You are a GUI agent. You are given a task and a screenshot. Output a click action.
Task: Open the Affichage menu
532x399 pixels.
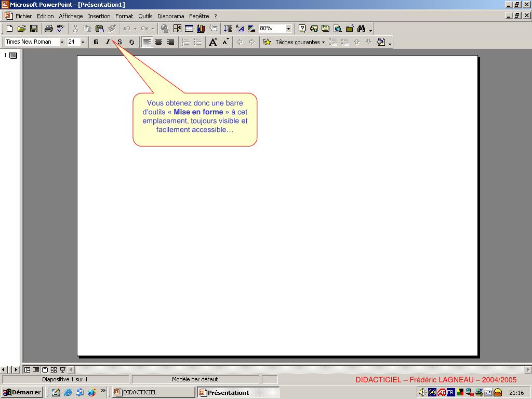tap(71, 16)
